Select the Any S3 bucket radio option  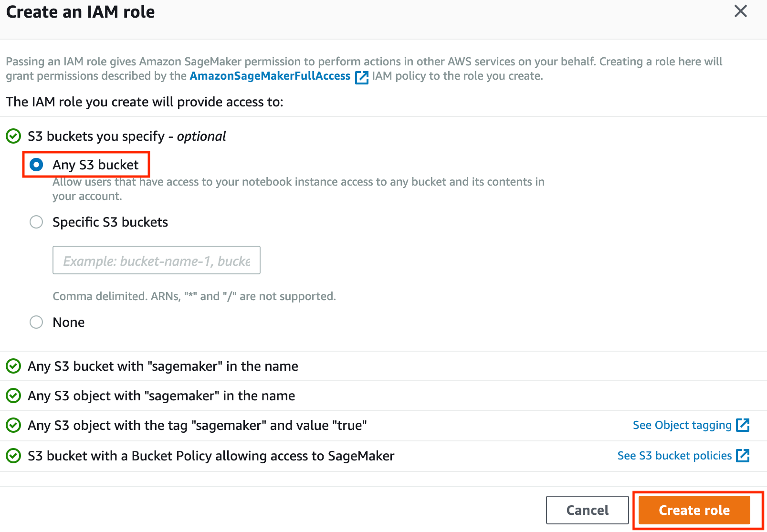pos(36,165)
